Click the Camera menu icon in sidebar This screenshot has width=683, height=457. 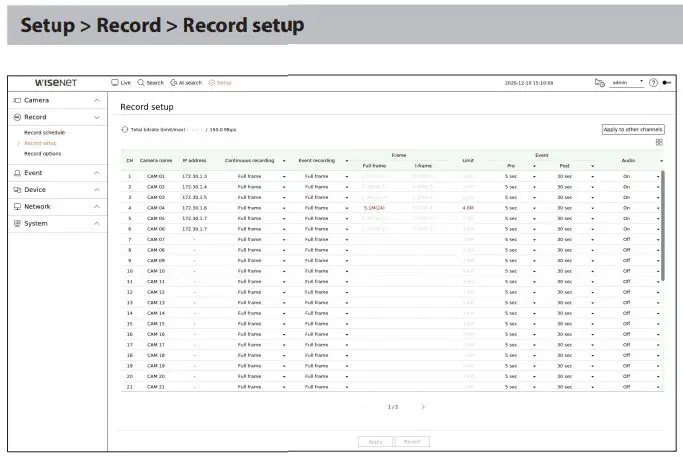click(x=17, y=100)
